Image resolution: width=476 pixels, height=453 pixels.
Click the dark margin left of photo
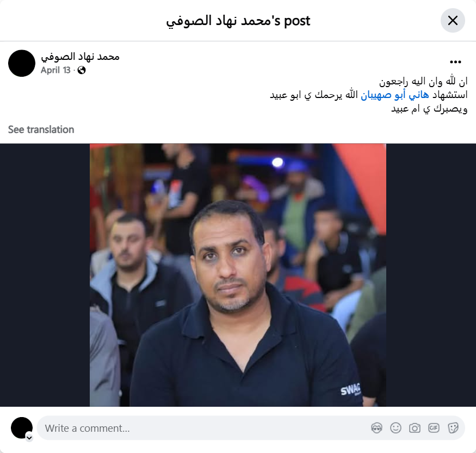pos(45,275)
